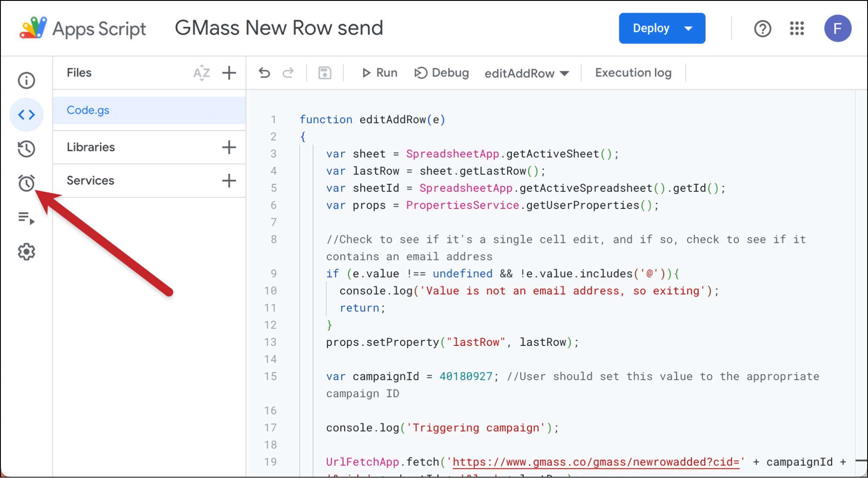Add a service with plus icon

tap(229, 181)
